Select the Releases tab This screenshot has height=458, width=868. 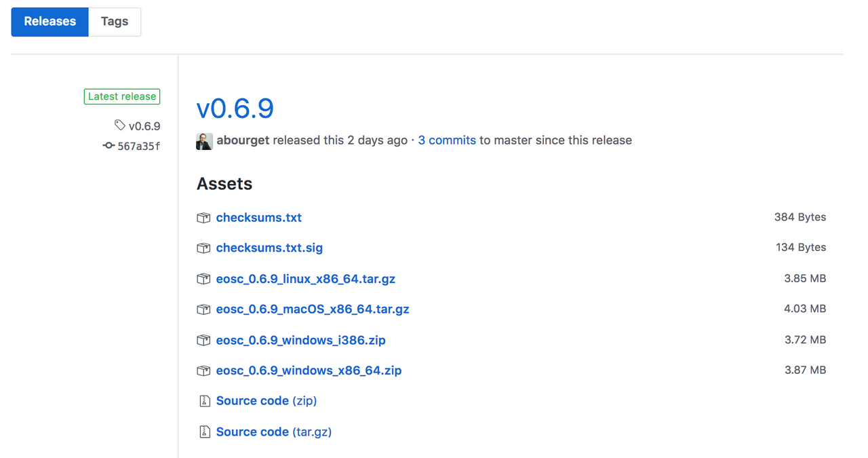click(50, 22)
